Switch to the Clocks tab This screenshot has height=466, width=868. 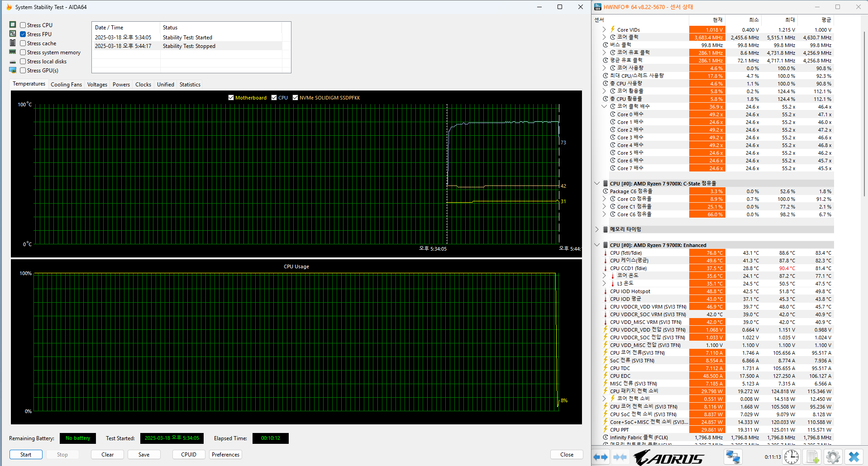click(143, 85)
